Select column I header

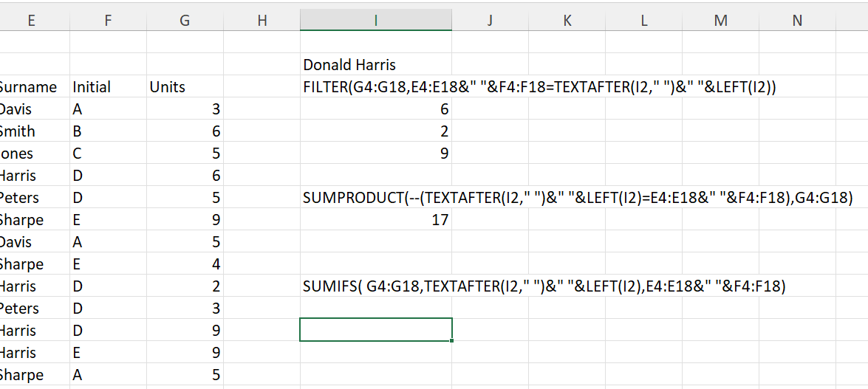[376, 21]
